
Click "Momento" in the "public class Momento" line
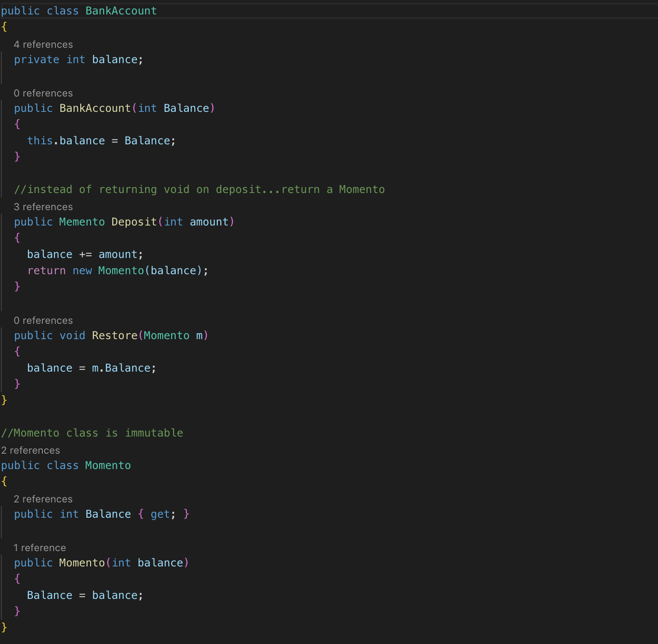tap(108, 465)
